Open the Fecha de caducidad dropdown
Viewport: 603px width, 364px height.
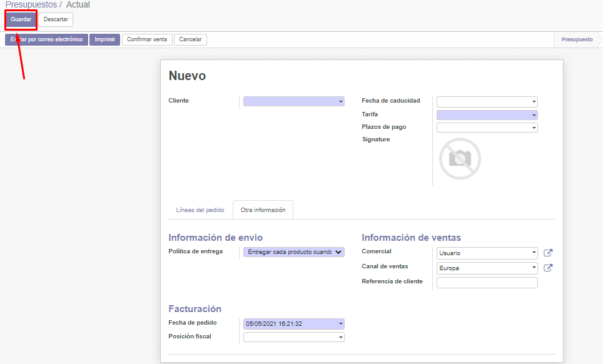[487, 101]
